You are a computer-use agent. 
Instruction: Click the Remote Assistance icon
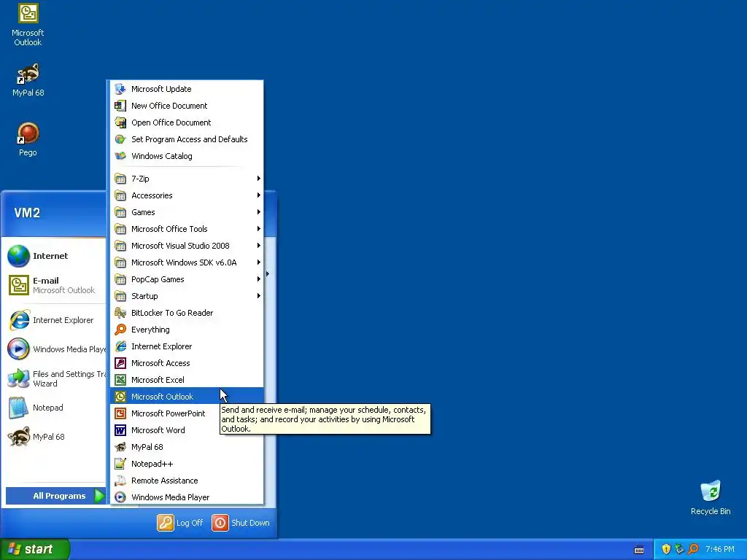120,481
